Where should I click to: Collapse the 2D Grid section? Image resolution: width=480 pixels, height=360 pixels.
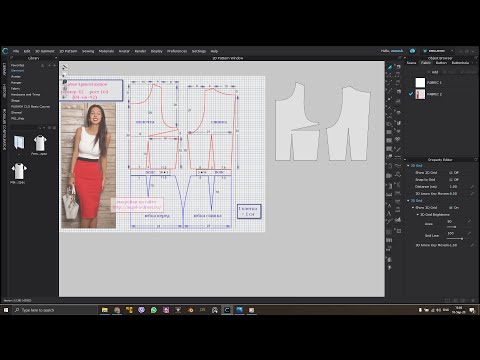408,200
